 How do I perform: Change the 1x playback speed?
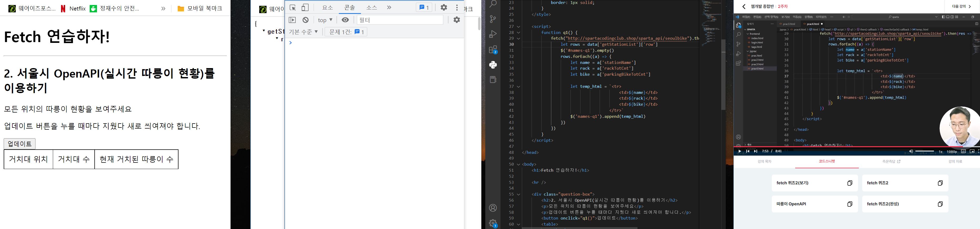coord(941,151)
